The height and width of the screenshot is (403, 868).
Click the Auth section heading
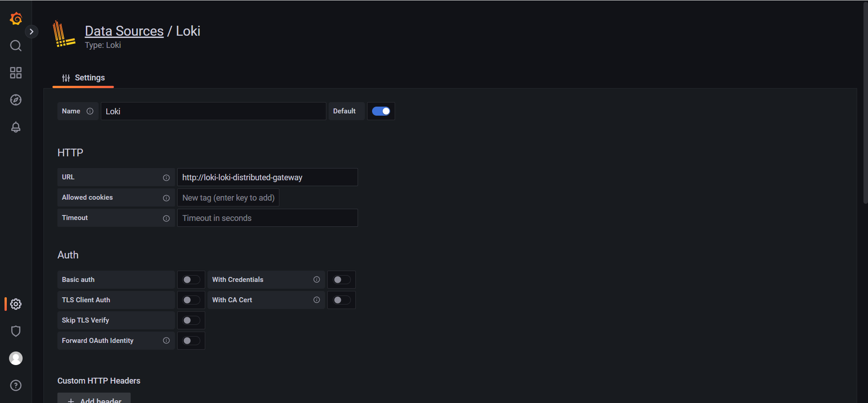tap(68, 255)
